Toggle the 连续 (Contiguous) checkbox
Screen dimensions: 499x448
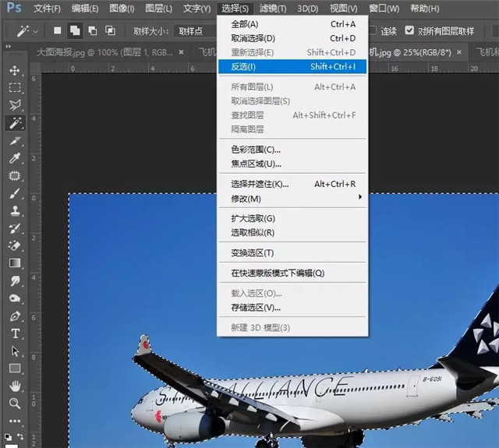pyautogui.click(x=372, y=31)
